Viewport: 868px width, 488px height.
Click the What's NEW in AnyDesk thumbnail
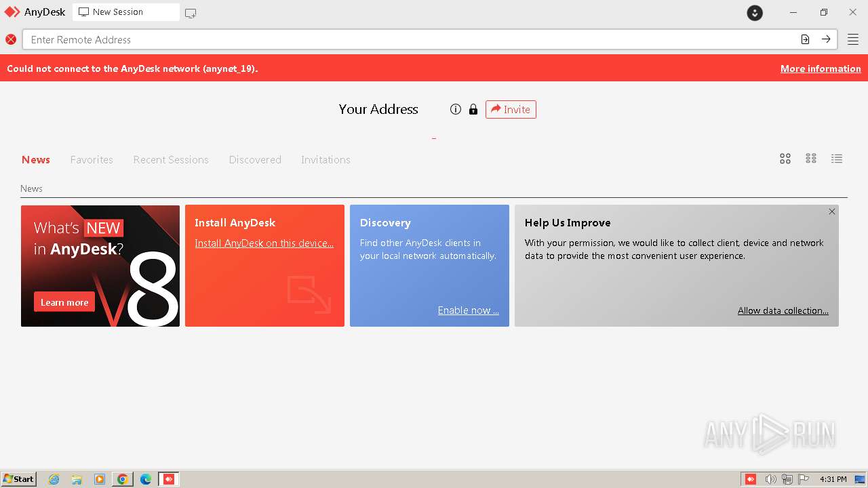point(100,266)
